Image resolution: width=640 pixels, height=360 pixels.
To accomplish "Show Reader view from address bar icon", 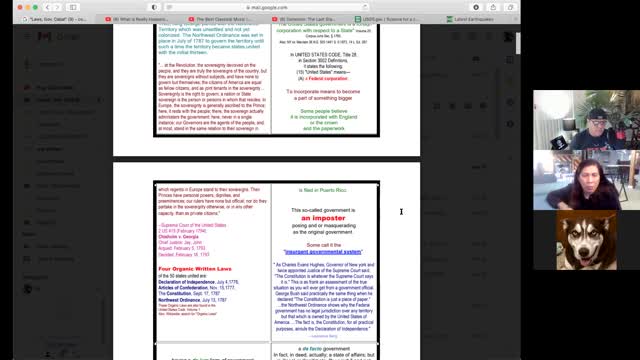I will [x=169, y=7].
